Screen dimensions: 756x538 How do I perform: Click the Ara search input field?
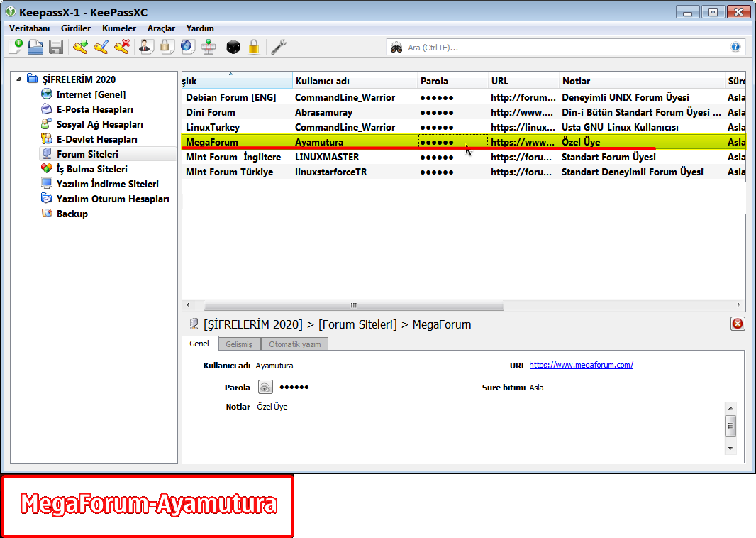pos(564,48)
